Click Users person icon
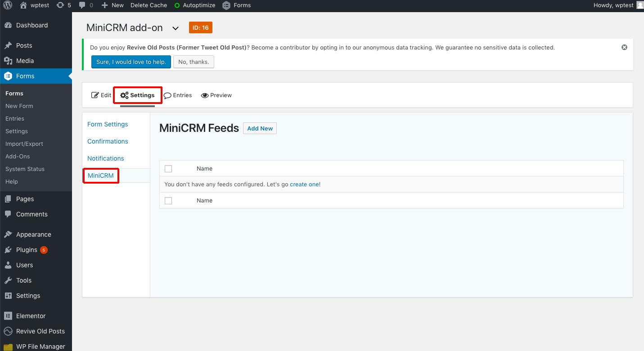Screen dimensions: 644x351 8,265
